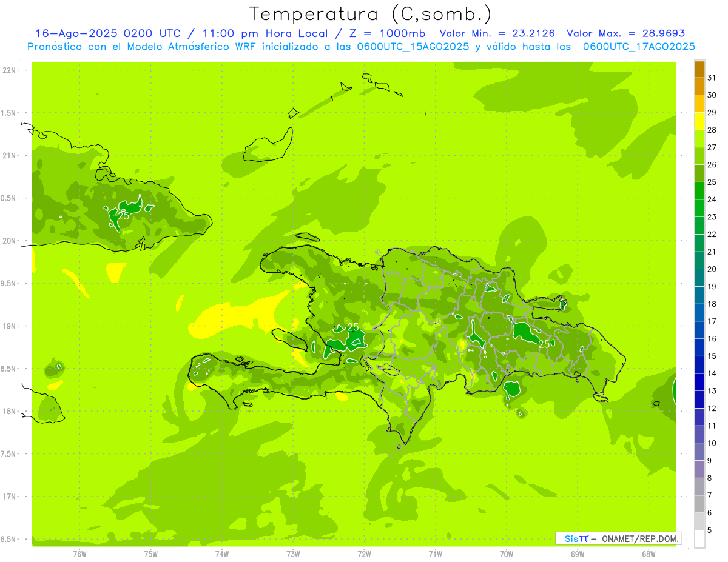The image size is (728, 562).
Task: Click the "22N" latitude label
Action: 10,70
